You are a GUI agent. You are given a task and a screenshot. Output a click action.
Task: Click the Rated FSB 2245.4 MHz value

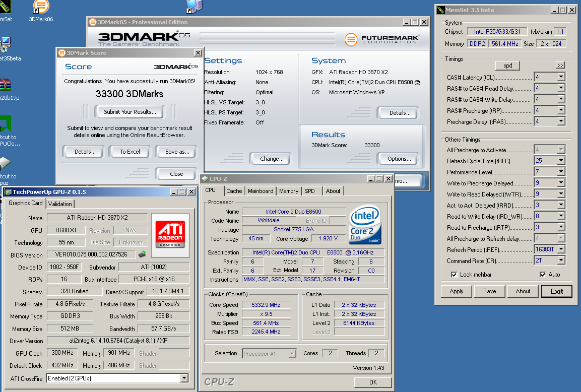pos(266,332)
